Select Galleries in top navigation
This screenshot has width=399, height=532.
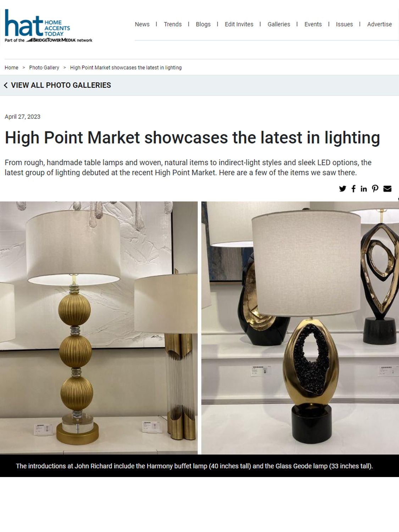(x=279, y=24)
